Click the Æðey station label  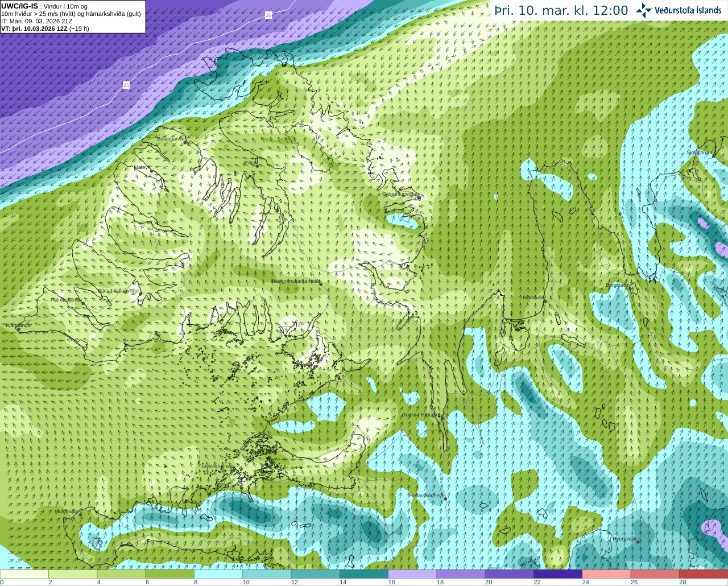click(x=250, y=163)
